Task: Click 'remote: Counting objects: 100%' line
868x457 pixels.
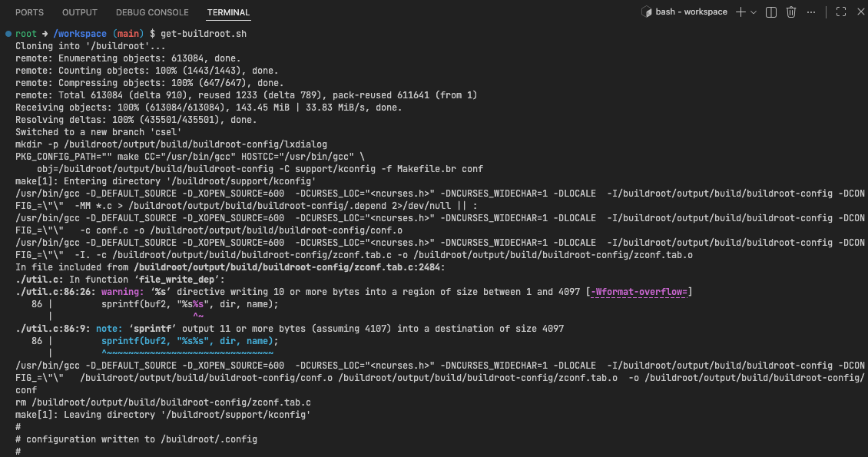Action: click(147, 71)
